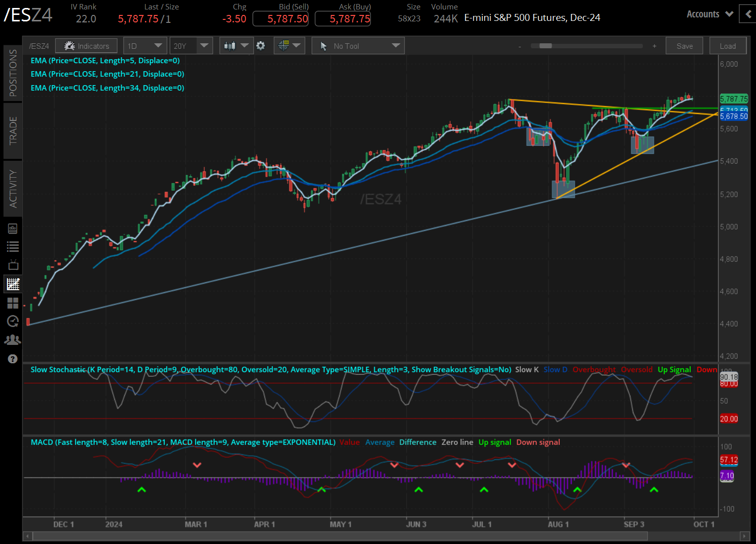Click the MACD Down signal legend label
756x544 pixels.
(x=538, y=442)
